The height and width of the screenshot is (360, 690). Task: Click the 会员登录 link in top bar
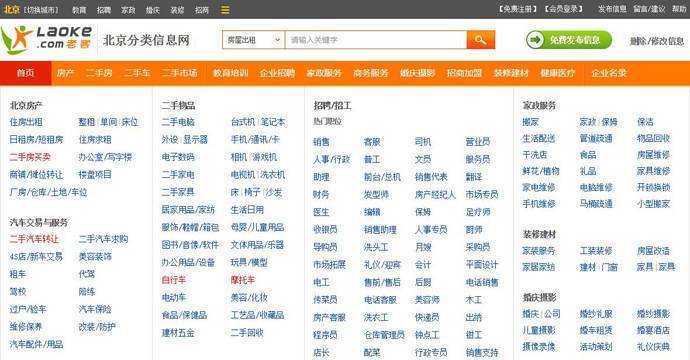point(564,9)
